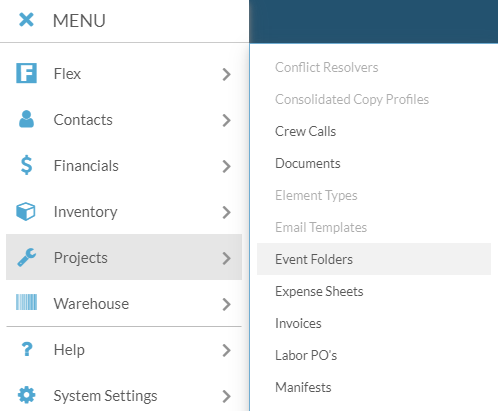Expand the Inventory submenu chevron

[x=226, y=212]
